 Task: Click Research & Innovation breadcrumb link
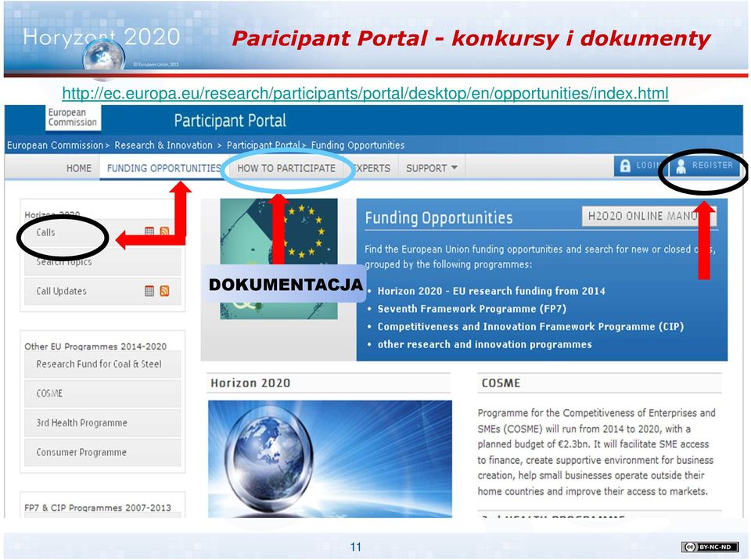(x=163, y=145)
